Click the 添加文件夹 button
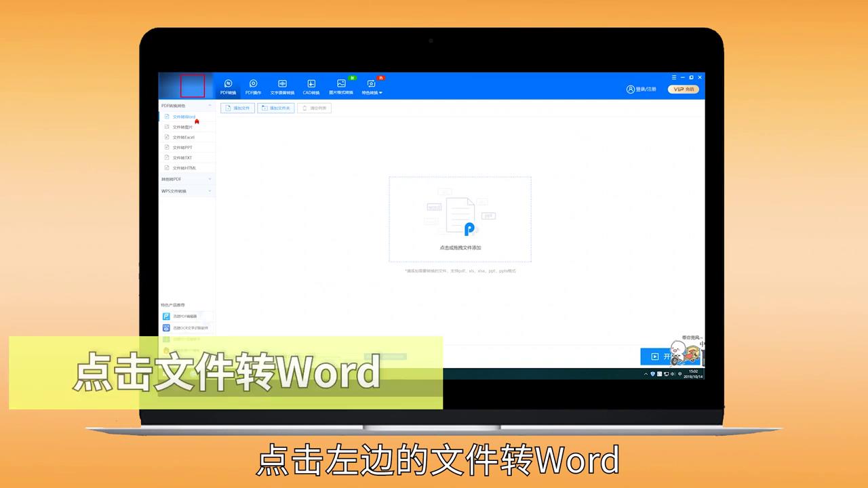Image resolution: width=868 pixels, height=488 pixels. pyautogui.click(x=276, y=108)
